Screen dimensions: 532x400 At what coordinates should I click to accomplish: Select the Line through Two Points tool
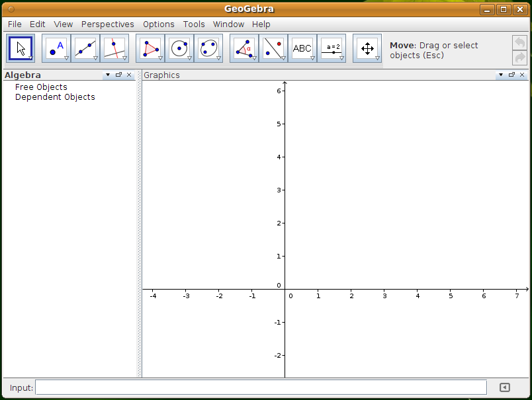tap(85, 48)
